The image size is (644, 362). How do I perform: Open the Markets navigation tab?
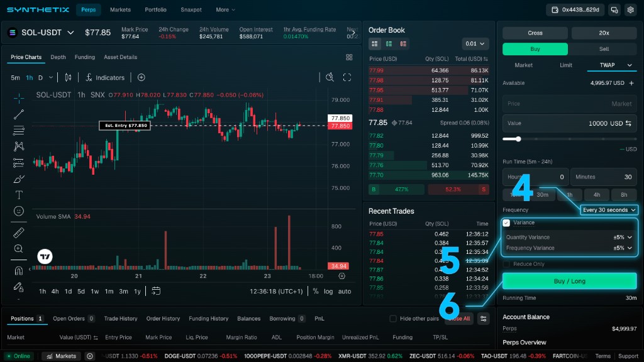click(x=120, y=10)
